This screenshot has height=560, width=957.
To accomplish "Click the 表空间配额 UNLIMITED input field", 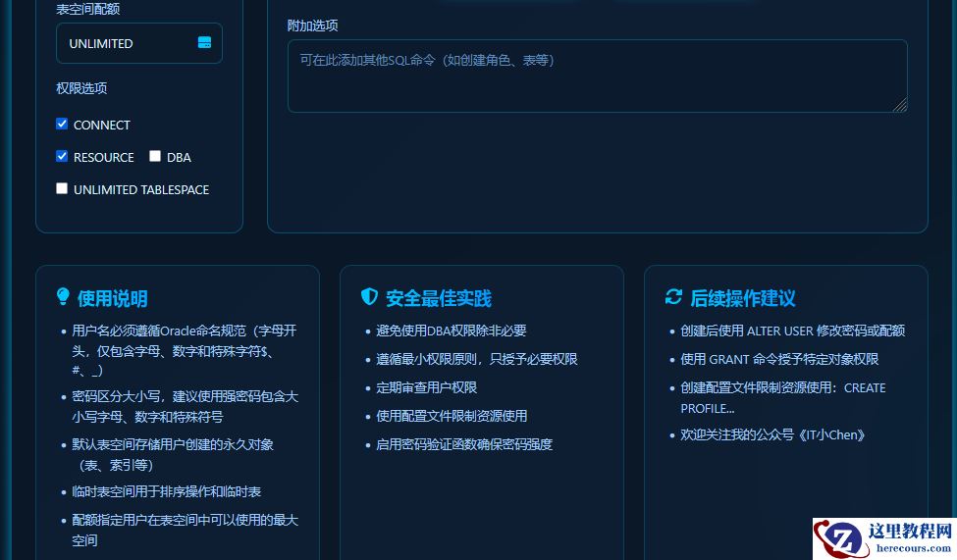I will coord(139,43).
